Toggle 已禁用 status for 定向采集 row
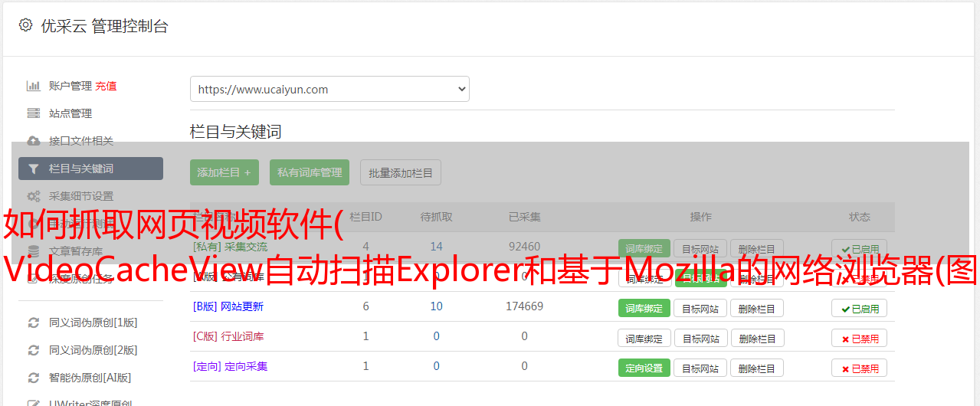 click(860, 368)
